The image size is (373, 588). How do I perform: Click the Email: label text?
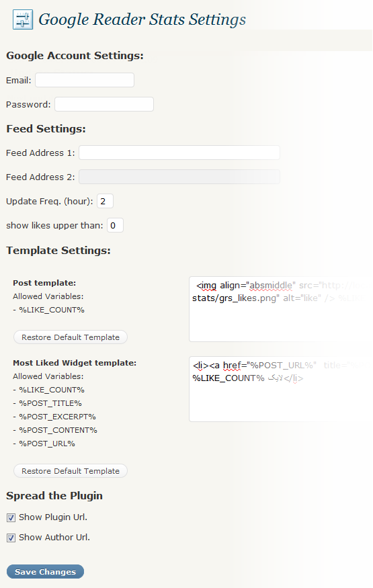pyautogui.click(x=19, y=80)
